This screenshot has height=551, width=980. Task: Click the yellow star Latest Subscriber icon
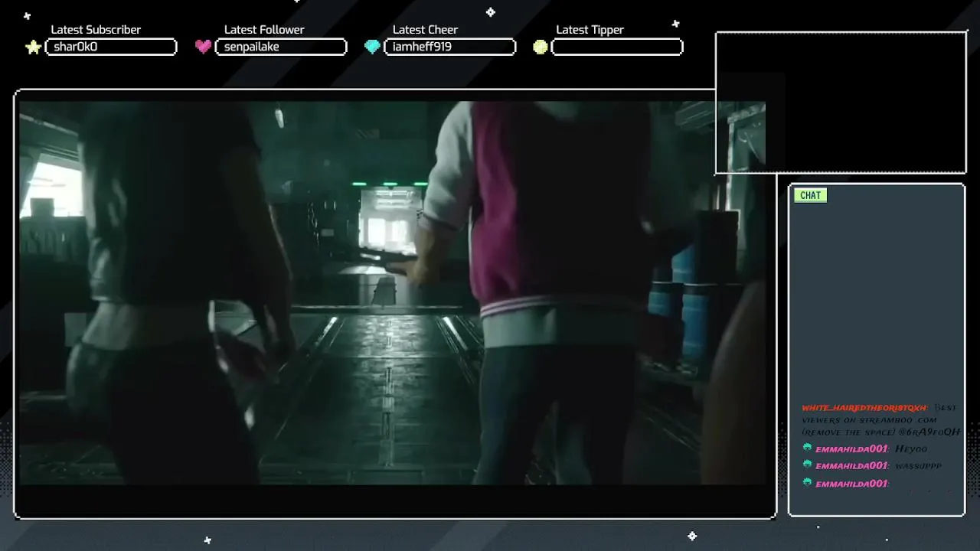pyautogui.click(x=33, y=47)
